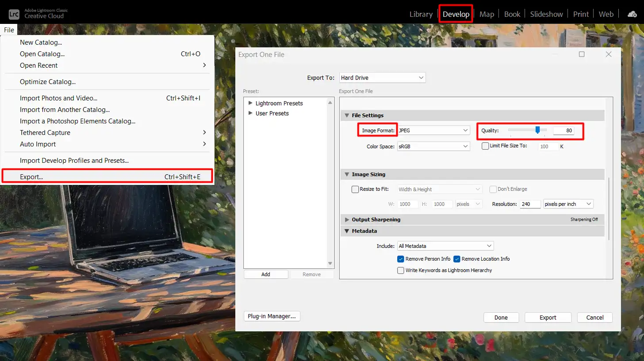The height and width of the screenshot is (361, 644).
Task: Click the export settings vertical scrollbar
Action: (x=609, y=208)
